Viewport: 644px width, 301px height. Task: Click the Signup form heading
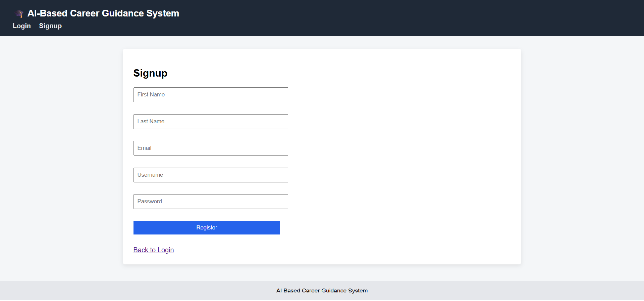(150, 73)
